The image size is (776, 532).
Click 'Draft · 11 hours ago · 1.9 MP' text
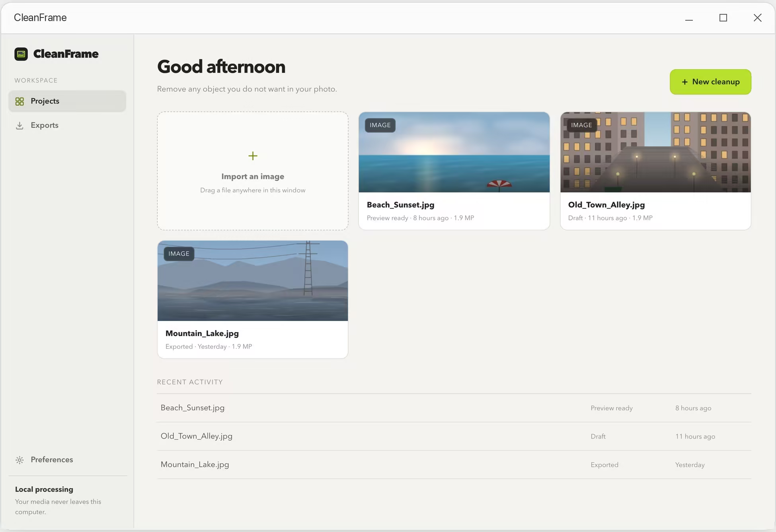610,218
